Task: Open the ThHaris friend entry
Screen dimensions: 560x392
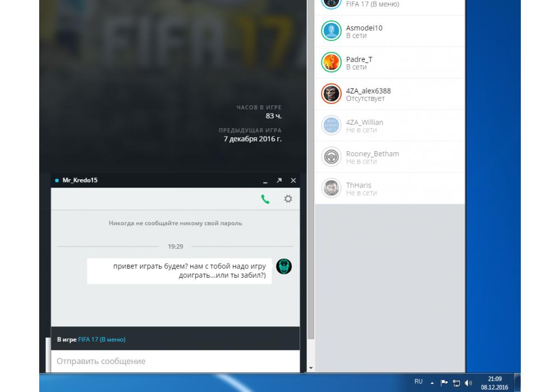Action: (390, 188)
